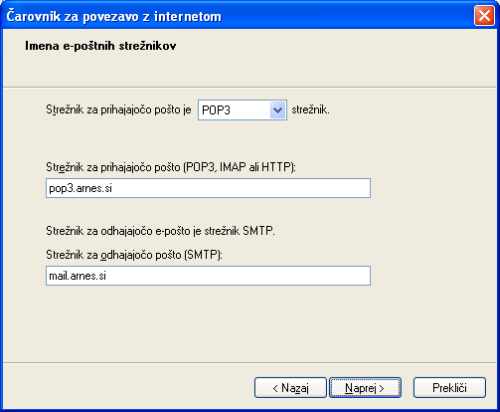The width and height of the screenshot is (500, 412).
Task: Click sentence stating outgoing server is SMTP
Action: (x=160, y=231)
